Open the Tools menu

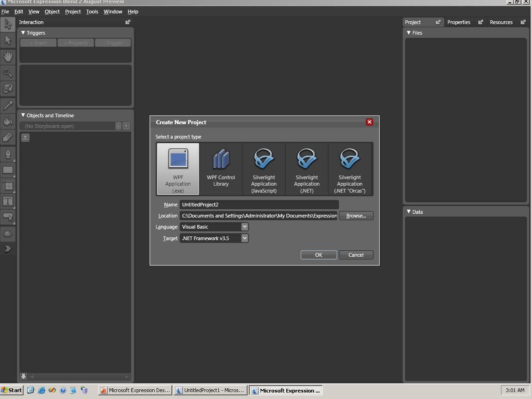click(92, 12)
